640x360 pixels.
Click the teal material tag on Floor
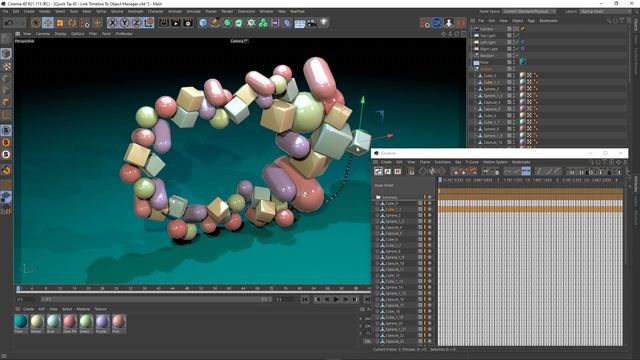tap(522, 62)
